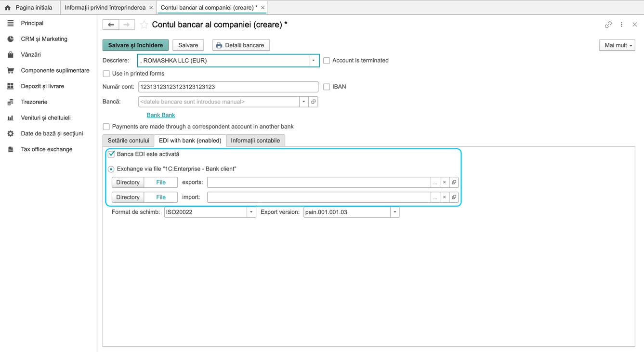This screenshot has height=352, width=644.
Task: Close the Informații privind întreprinderea tab
Action: 151,8
